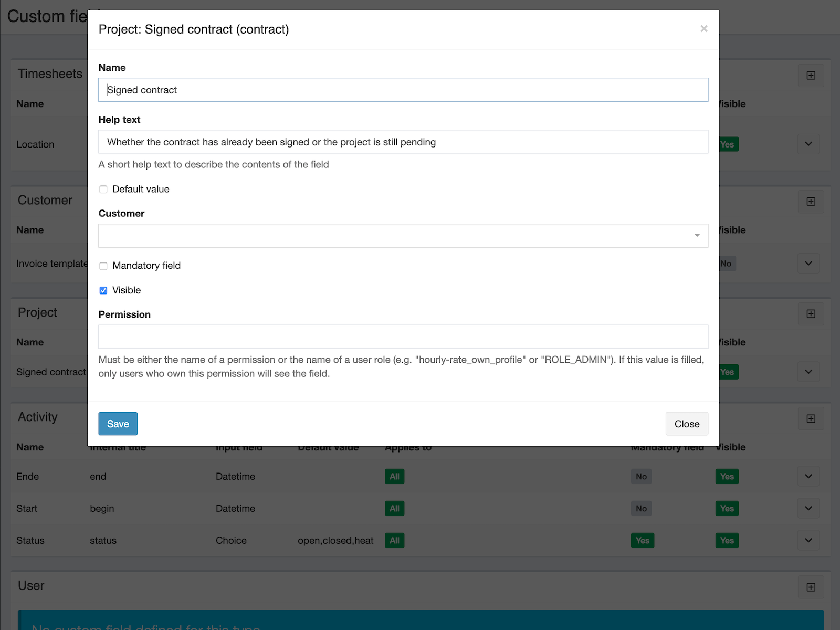840x630 pixels.
Task: Click the 'Status' field name
Action: point(30,541)
